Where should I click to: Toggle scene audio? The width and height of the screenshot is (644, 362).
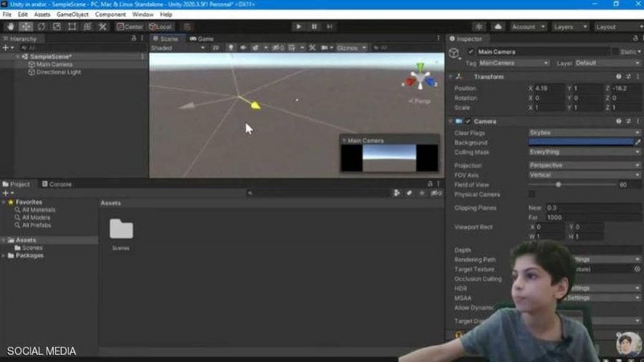(x=243, y=48)
